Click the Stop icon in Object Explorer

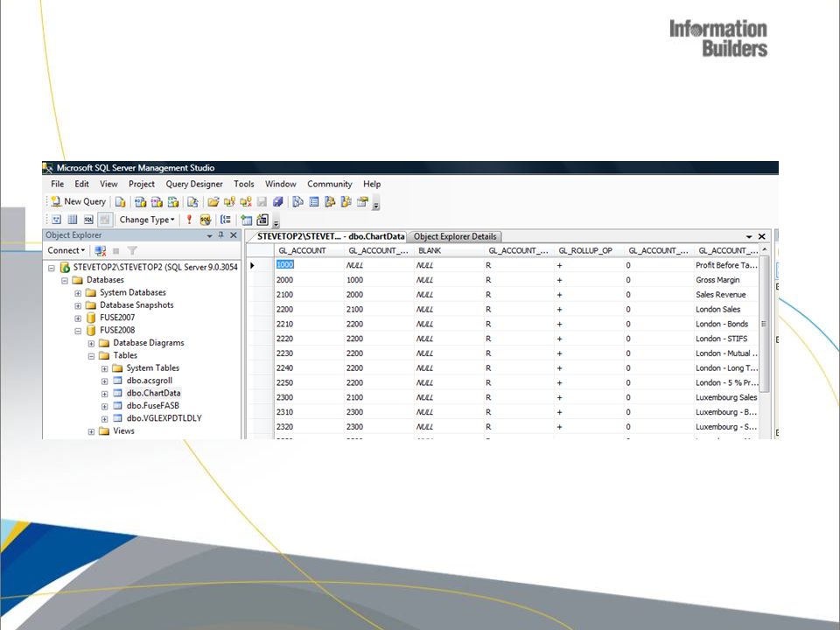[115, 251]
